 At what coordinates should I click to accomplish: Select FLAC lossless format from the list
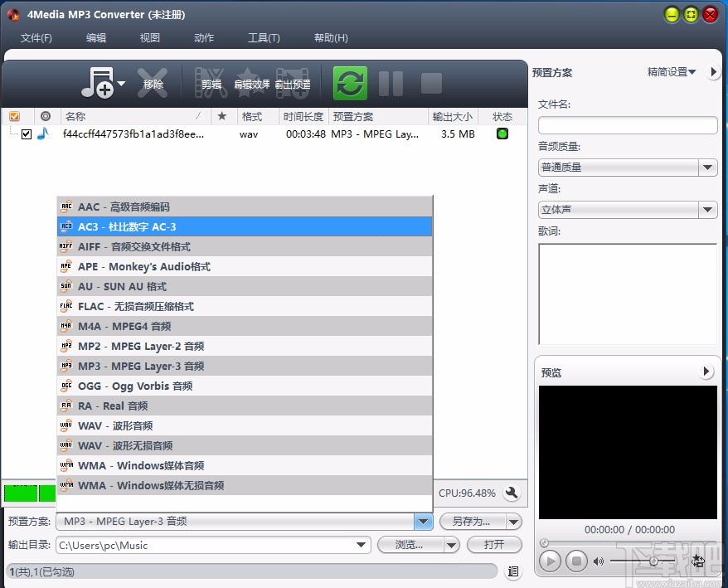[137, 306]
